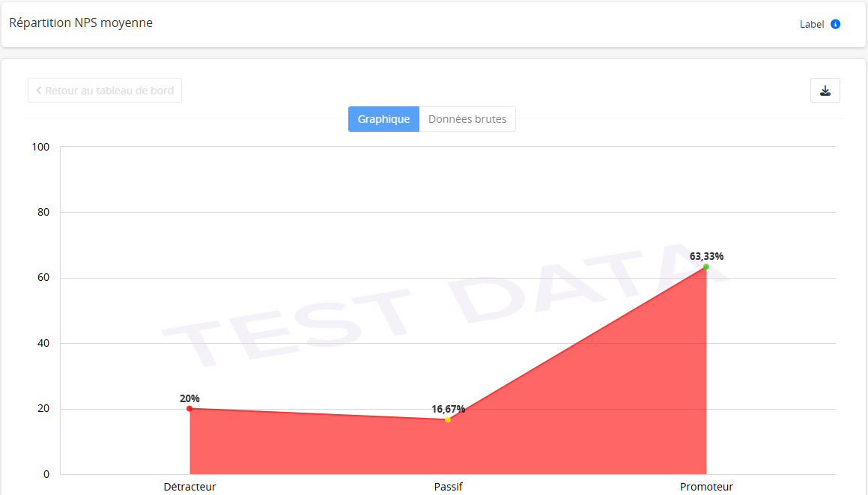
Task: Download the chart using the download icon
Action: coord(825,91)
